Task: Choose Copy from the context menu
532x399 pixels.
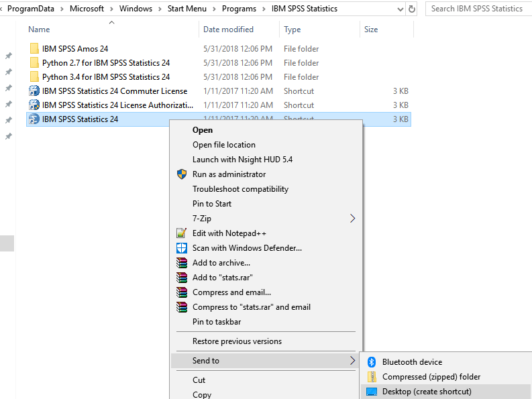Action: coord(202,394)
